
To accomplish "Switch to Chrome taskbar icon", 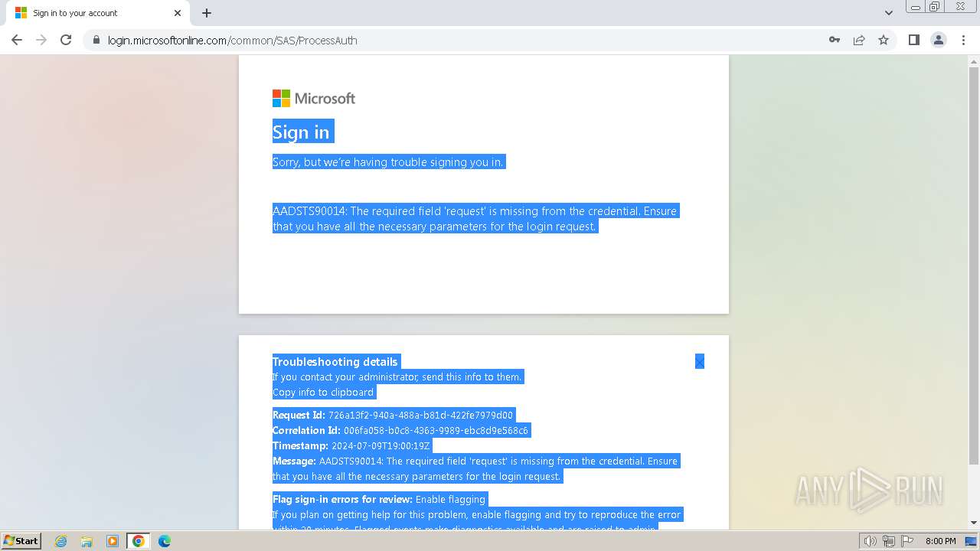I will (139, 541).
